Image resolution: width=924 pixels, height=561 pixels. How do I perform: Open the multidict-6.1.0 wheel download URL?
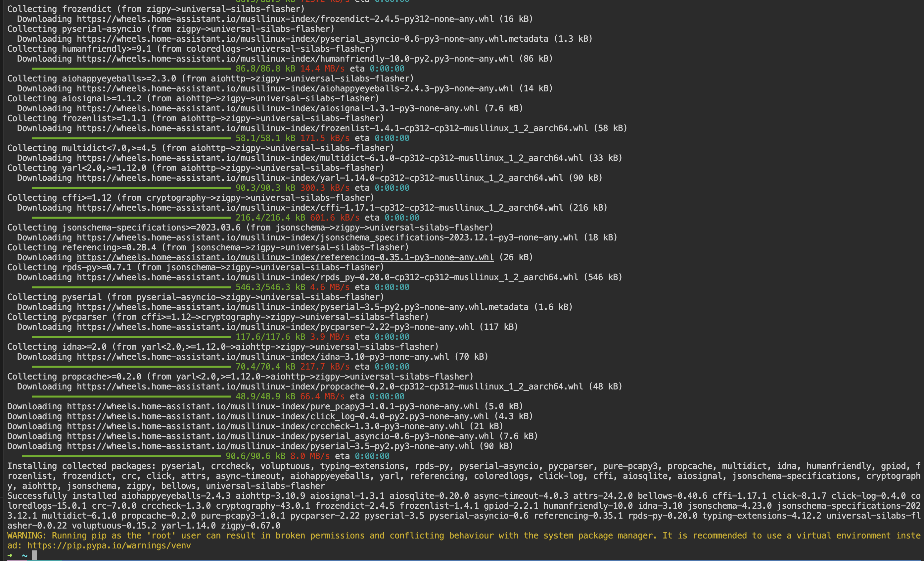(x=330, y=158)
